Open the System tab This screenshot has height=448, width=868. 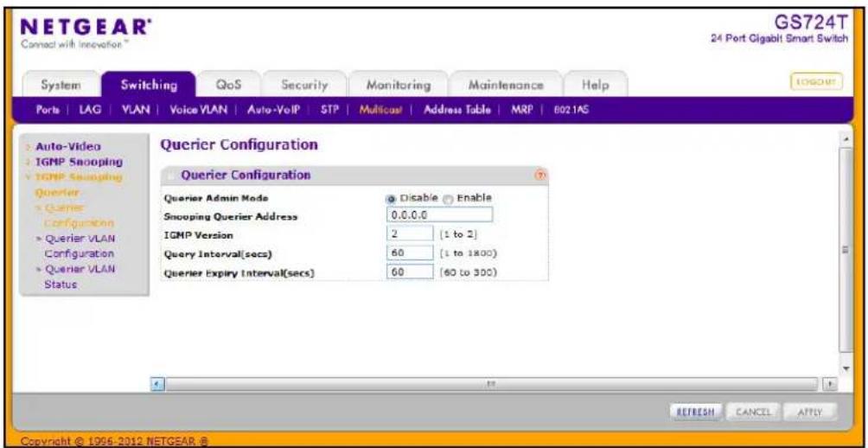(61, 86)
